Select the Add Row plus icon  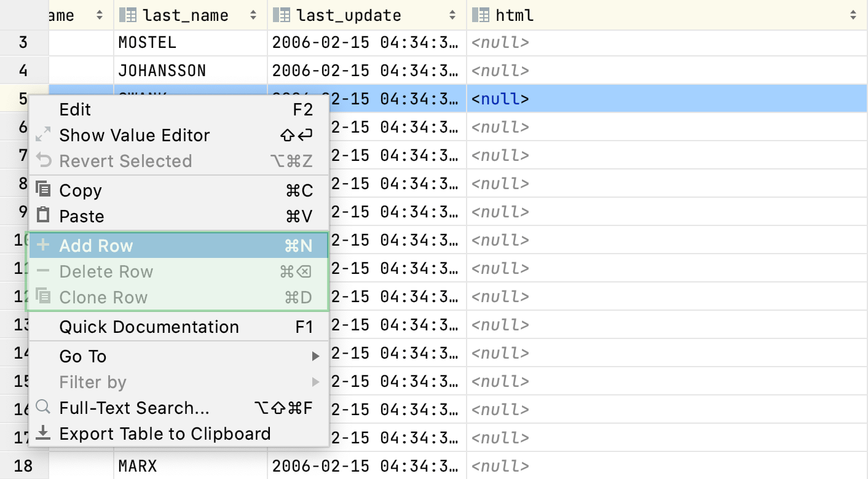pyautogui.click(x=43, y=245)
